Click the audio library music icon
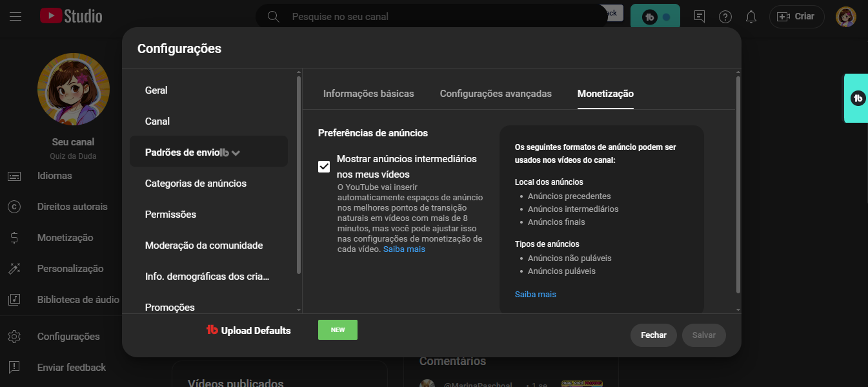Image resolution: width=868 pixels, height=387 pixels. [15, 300]
